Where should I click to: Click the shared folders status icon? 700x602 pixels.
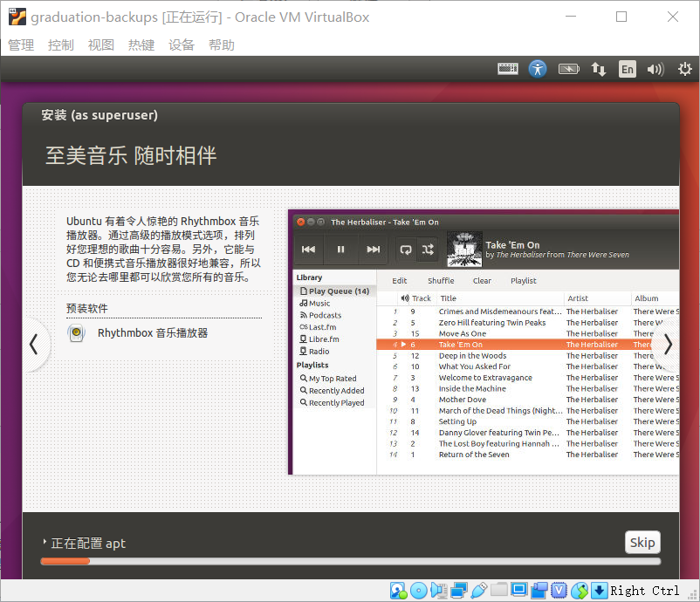click(x=498, y=591)
